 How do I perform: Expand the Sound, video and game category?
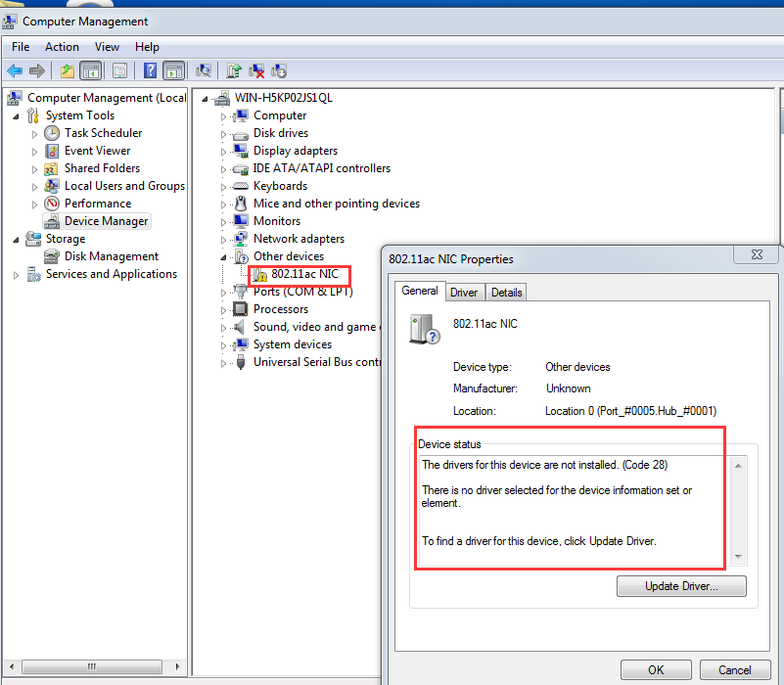click(223, 328)
